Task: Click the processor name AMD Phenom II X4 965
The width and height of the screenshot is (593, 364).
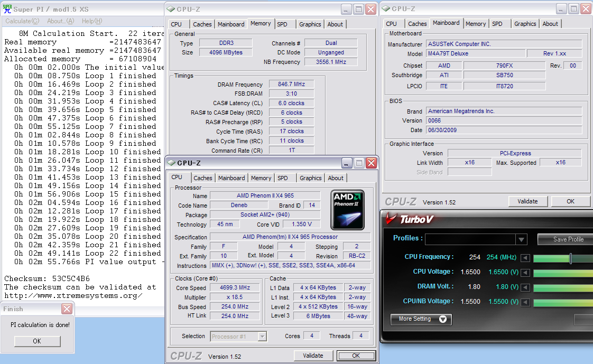Action: point(265,195)
